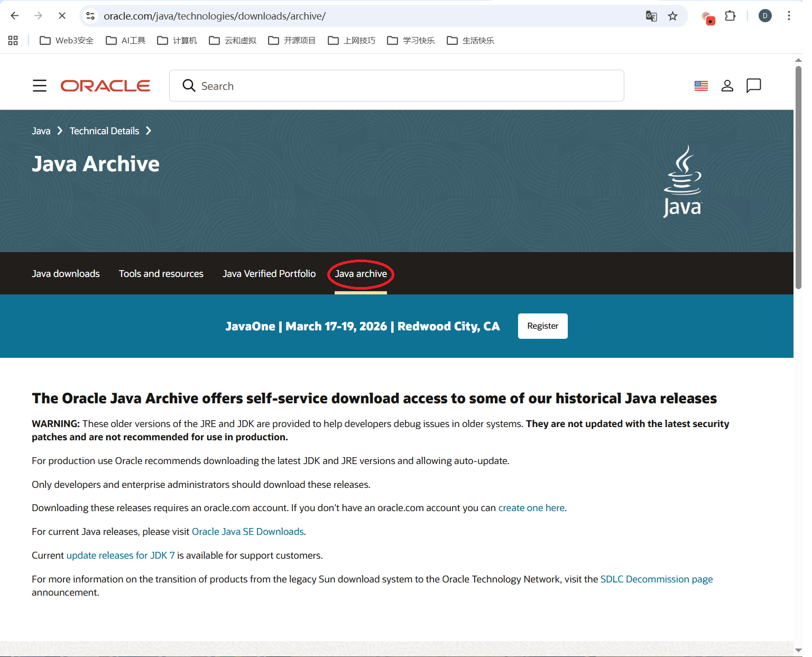Open the Web3安全 bookmark folder
812x657 pixels.
coord(67,41)
